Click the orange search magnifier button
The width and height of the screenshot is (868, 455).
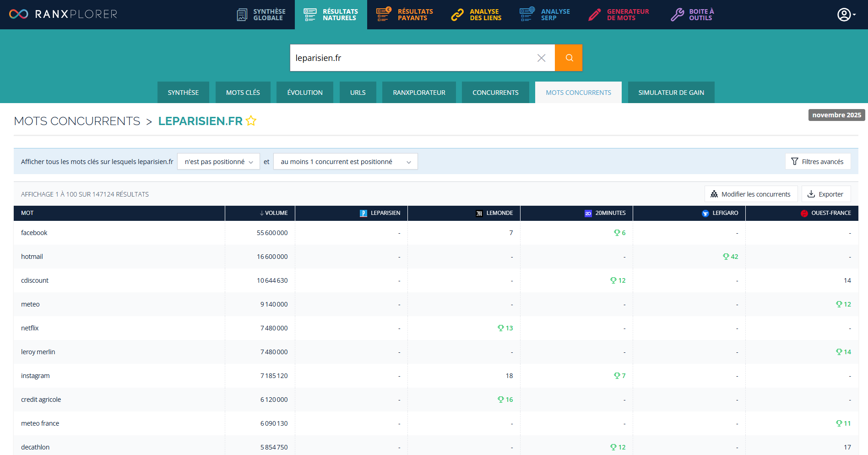(x=569, y=58)
